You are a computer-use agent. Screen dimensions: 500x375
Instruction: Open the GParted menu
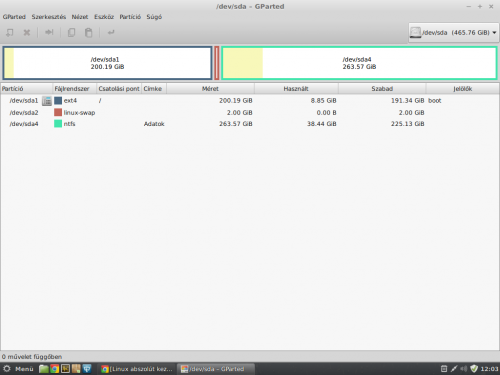[14, 17]
